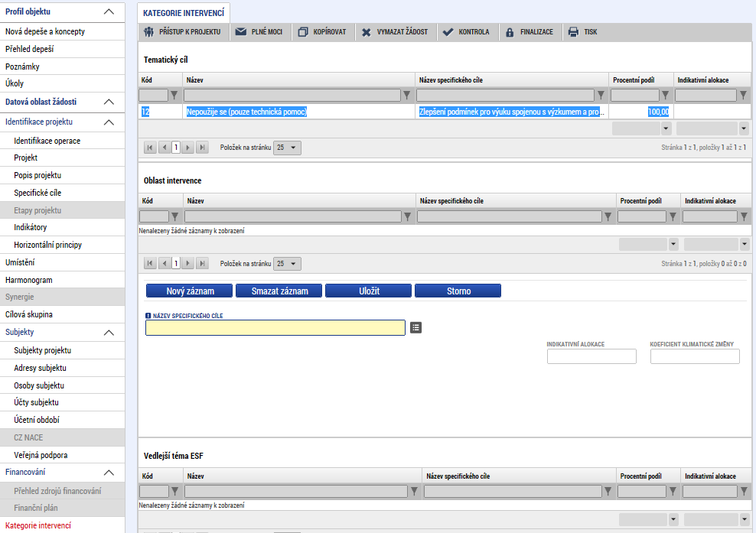This screenshot has width=756, height=533.
Task: Collapse the Profil objektu section
Action: coord(109,11)
